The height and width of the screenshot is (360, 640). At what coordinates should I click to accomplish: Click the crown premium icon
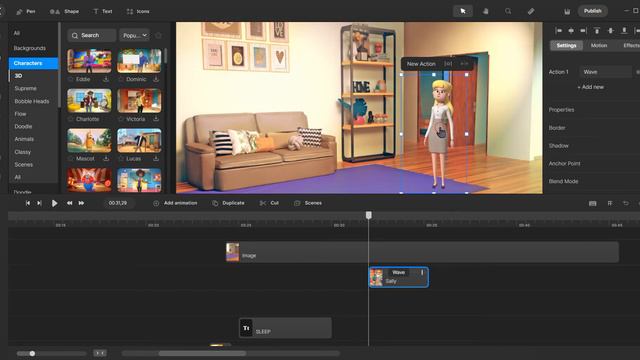pyautogui.click(x=567, y=11)
